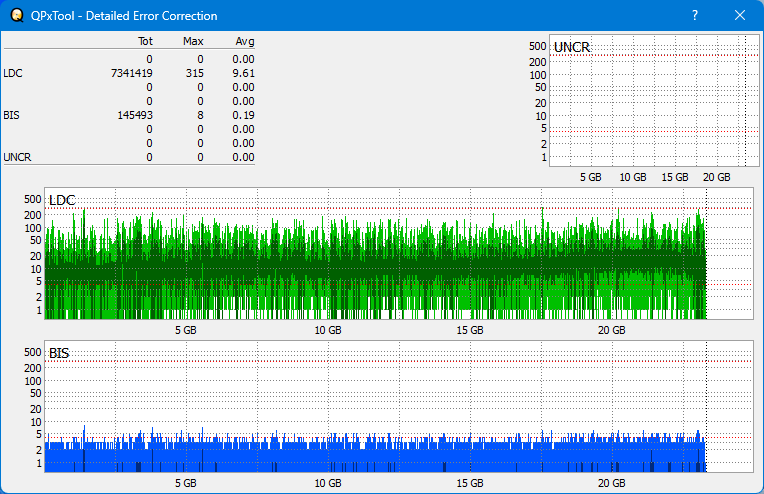
Task: Select the Tot column header
Action: tap(145, 42)
